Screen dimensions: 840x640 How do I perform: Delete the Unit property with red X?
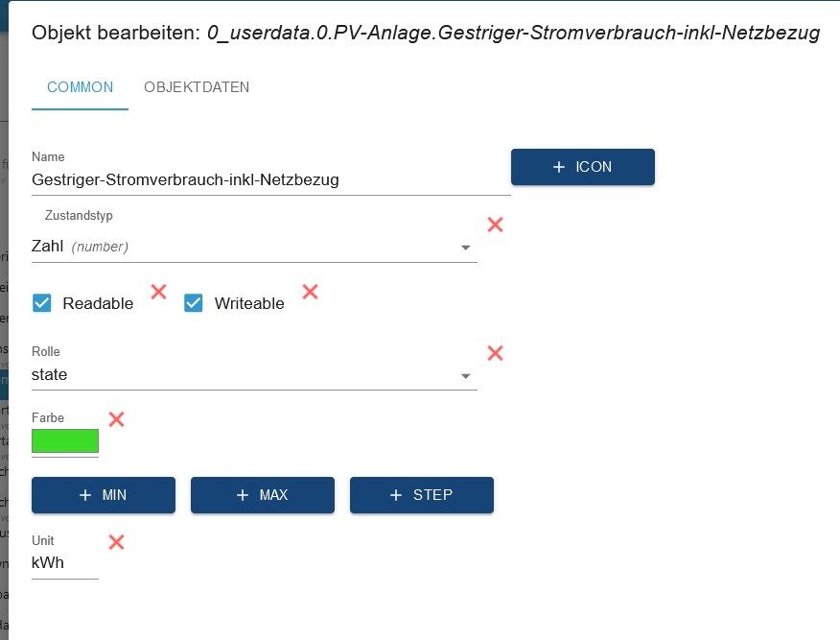pos(116,542)
